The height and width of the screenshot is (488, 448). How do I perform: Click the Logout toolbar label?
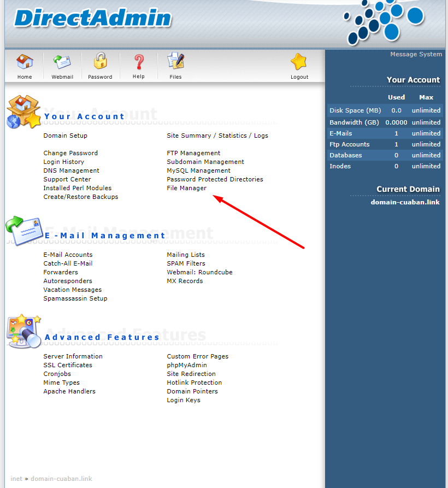pos(299,77)
